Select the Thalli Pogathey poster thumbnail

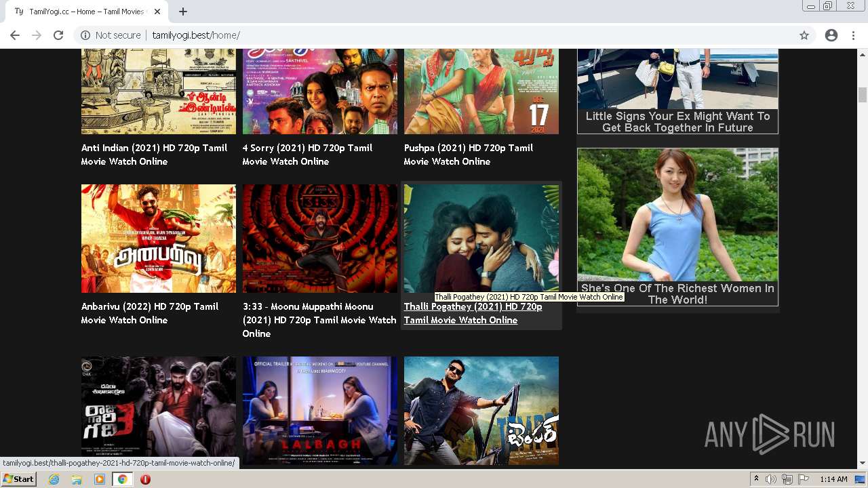[x=481, y=239]
